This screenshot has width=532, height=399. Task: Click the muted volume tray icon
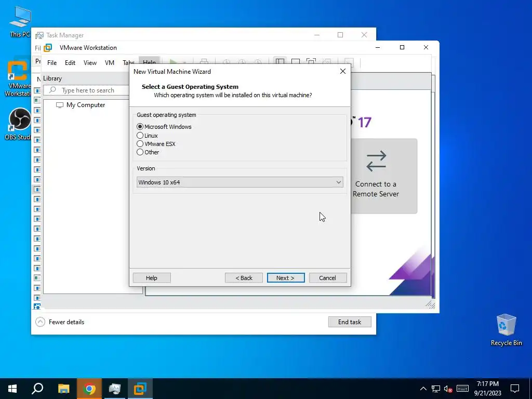pyautogui.click(x=448, y=389)
